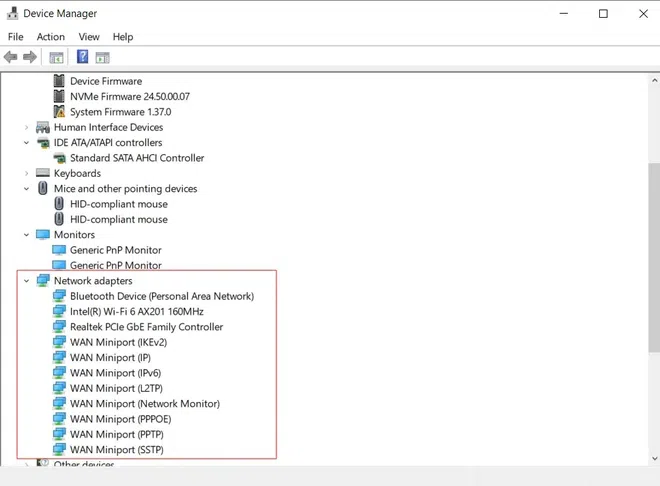Select WAN Miniport (IPv6)
This screenshot has height=486, width=660.
coord(115,373)
